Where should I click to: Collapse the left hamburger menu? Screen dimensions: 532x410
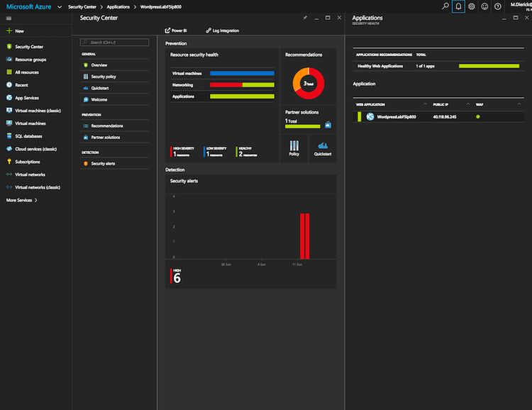pos(9,18)
